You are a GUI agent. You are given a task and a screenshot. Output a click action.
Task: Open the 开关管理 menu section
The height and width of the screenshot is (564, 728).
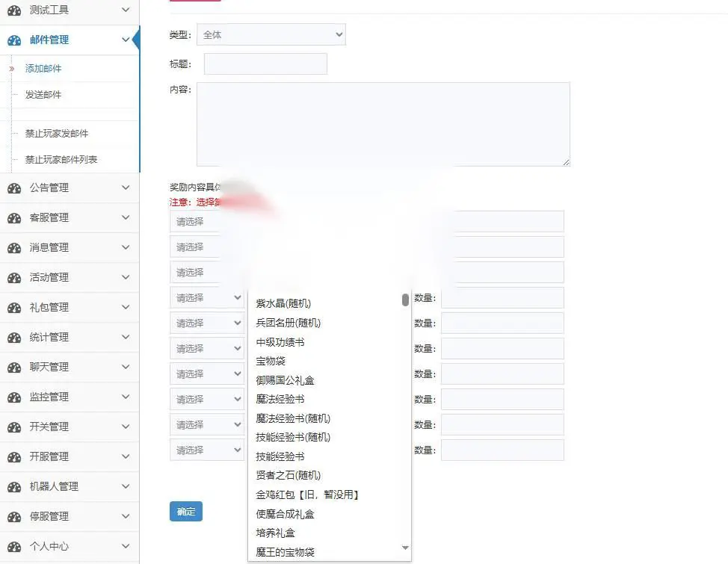point(70,427)
